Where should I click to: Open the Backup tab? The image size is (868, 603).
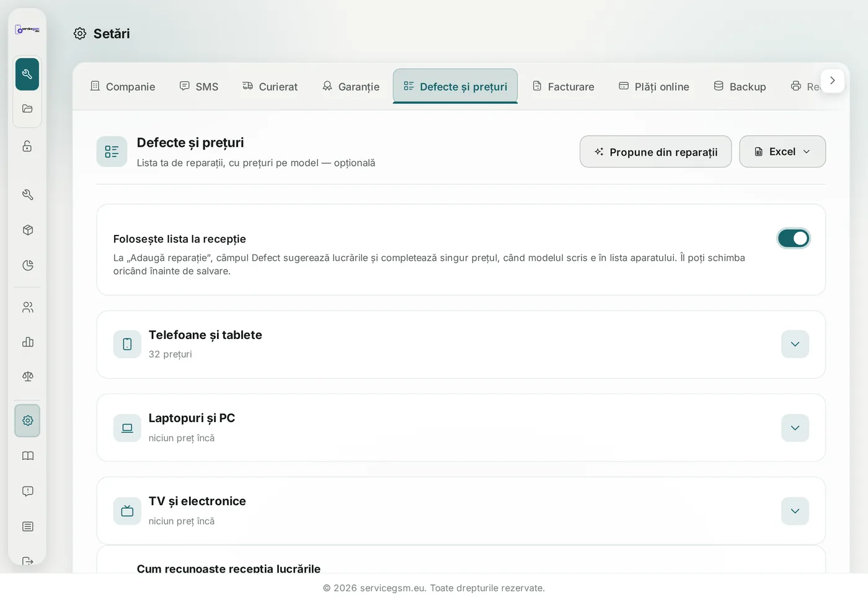[x=740, y=87]
